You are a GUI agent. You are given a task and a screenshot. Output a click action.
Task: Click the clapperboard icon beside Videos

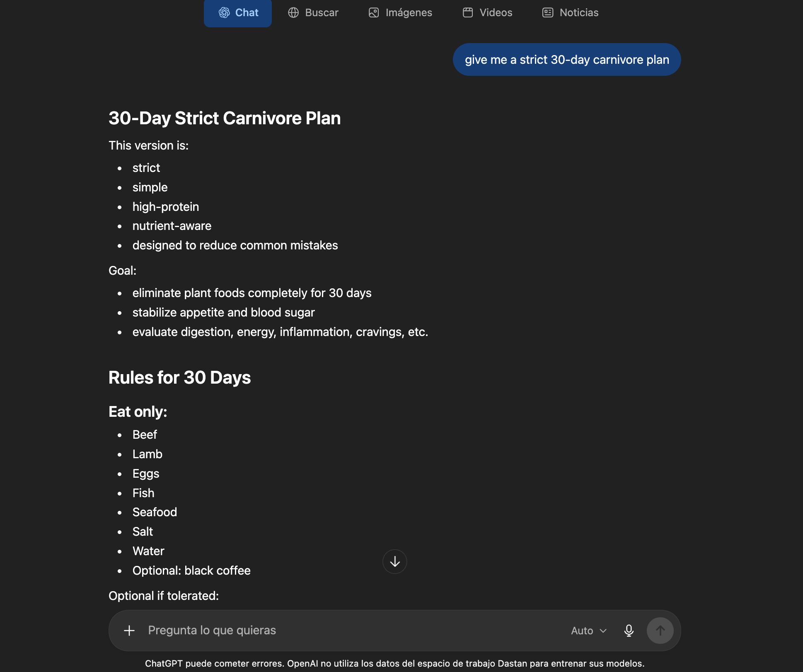click(468, 13)
